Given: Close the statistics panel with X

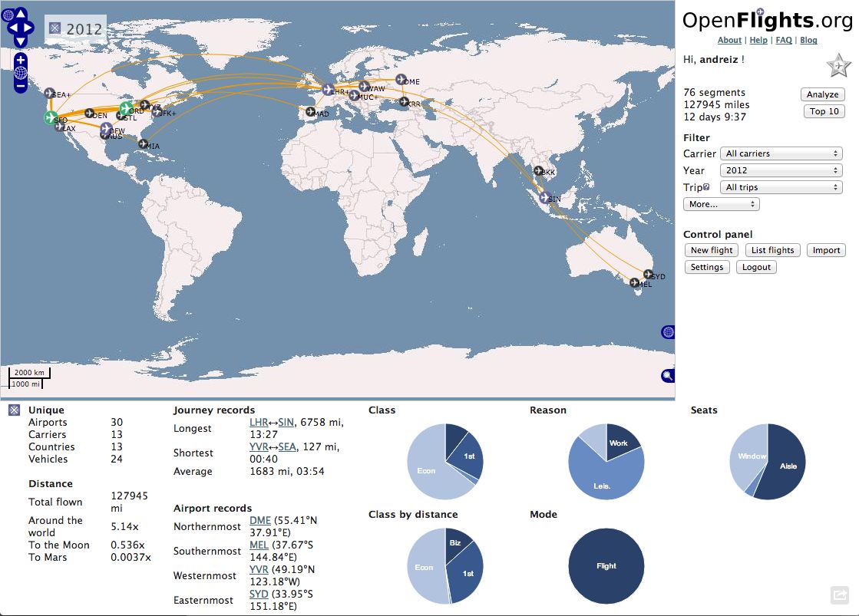Looking at the screenshot, I should 14,410.
